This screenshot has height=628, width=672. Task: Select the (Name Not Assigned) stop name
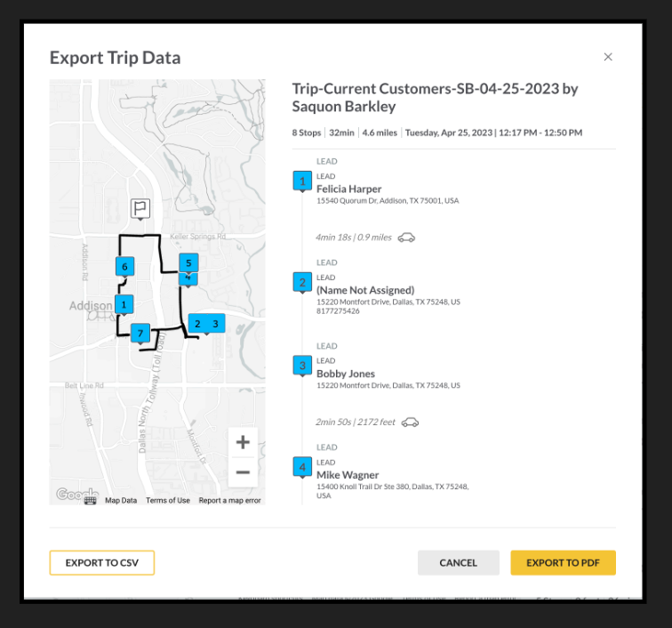click(365, 290)
